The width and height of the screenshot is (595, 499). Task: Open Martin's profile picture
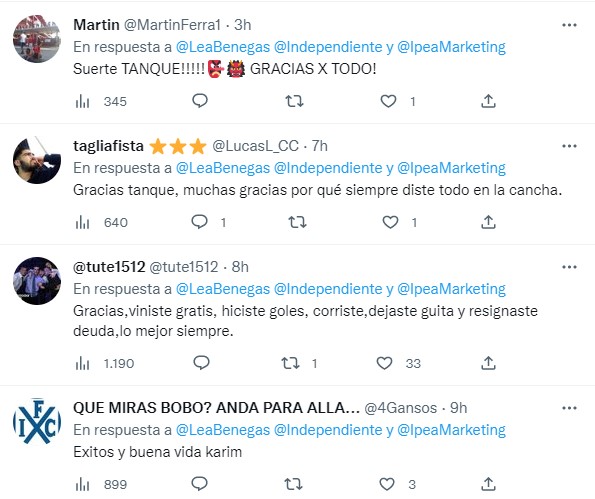click(37, 39)
